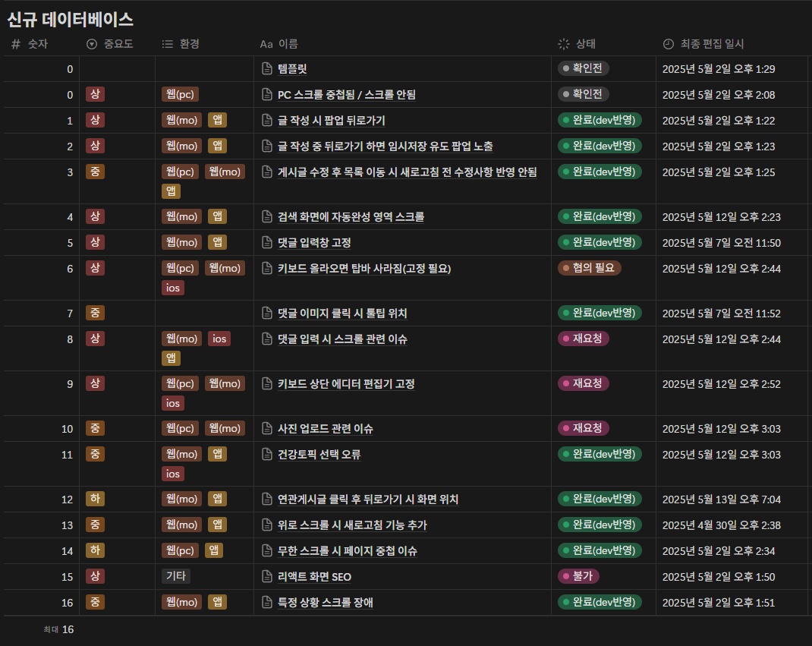Open the 최대 16 calculation menu in footer
This screenshot has height=646, width=812.
pyautogui.click(x=59, y=629)
